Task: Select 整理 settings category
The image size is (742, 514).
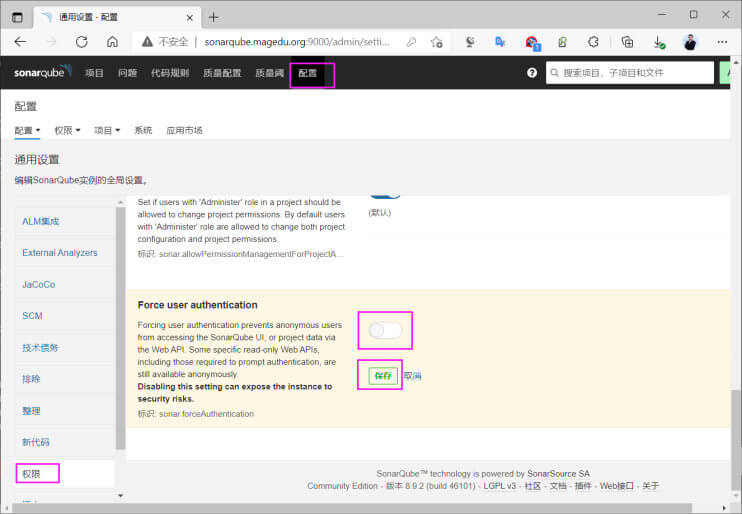Action: (31, 411)
